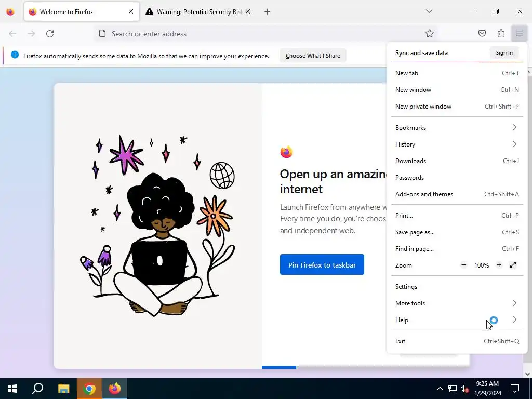Click the Firefox View icon in tab bar
The height and width of the screenshot is (399, 532).
10,12
